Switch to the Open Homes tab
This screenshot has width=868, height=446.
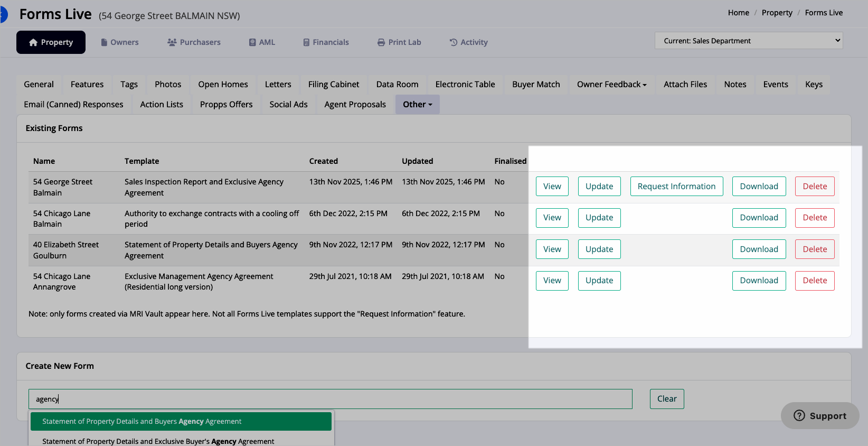click(223, 85)
